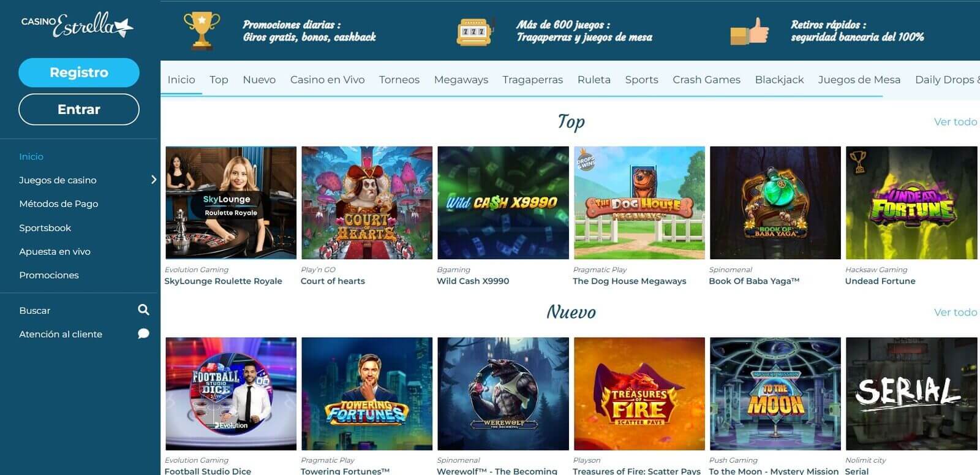This screenshot has width=980, height=475.
Task: Select the Casino en Vivo tab
Action: pyautogui.click(x=327, y=80)
